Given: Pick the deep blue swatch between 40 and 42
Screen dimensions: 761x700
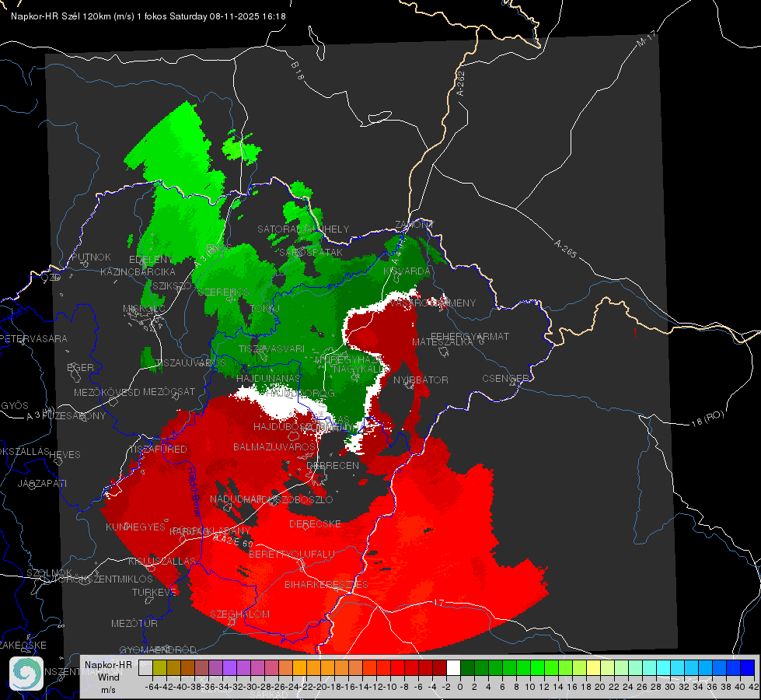Looking at the screenshot, I should coord(748,668).
